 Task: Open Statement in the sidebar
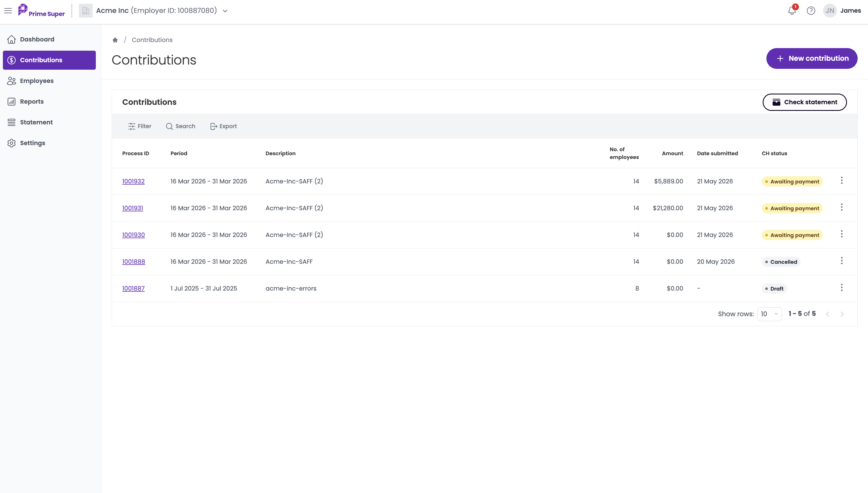coord(50,122)
